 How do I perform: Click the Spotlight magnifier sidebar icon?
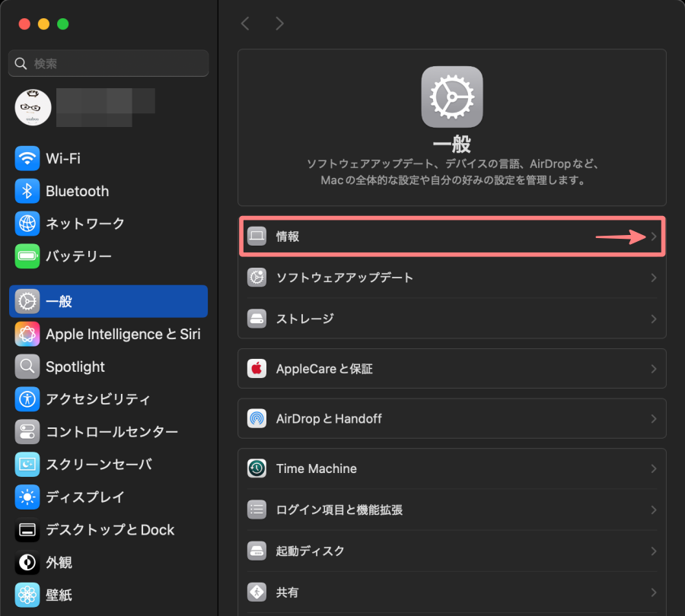coord(27,367)
